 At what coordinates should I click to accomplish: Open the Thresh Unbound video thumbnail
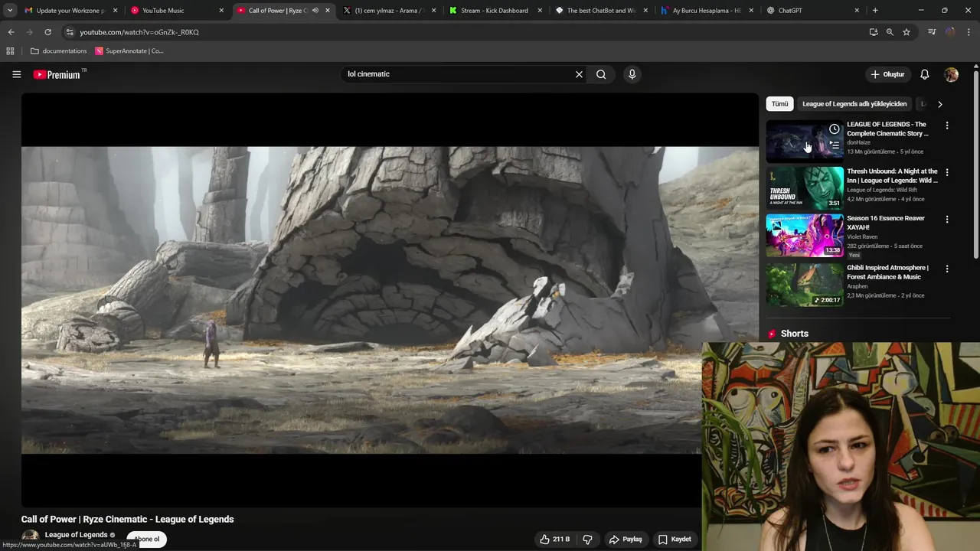pos(805,187)
